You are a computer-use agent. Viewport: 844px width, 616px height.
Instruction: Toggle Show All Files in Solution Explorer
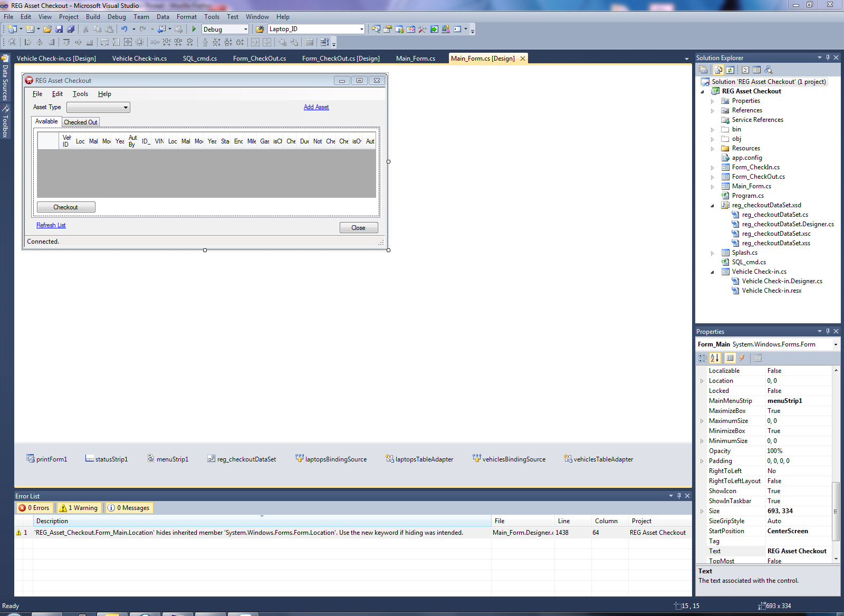(718, 70)
